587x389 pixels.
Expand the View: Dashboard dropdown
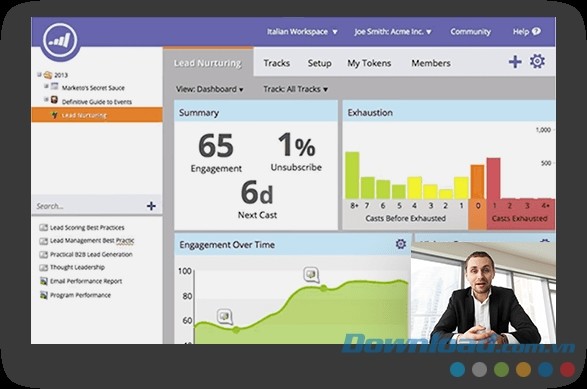pyautogui.click(x=210, y=89)
